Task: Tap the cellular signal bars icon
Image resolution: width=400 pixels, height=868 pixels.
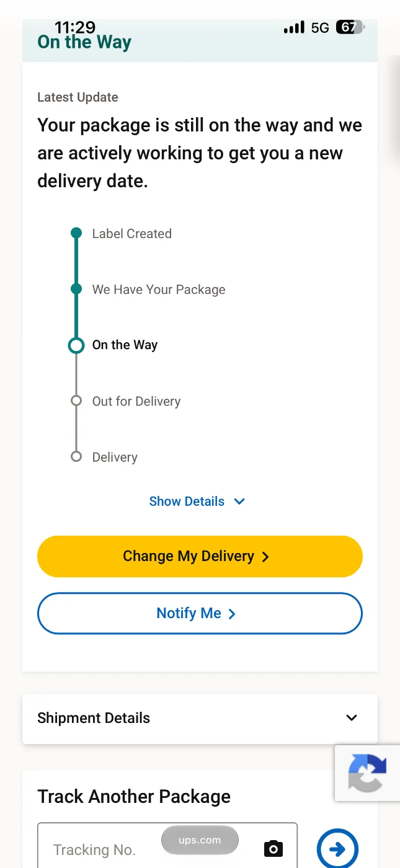Action: [294, 27]
